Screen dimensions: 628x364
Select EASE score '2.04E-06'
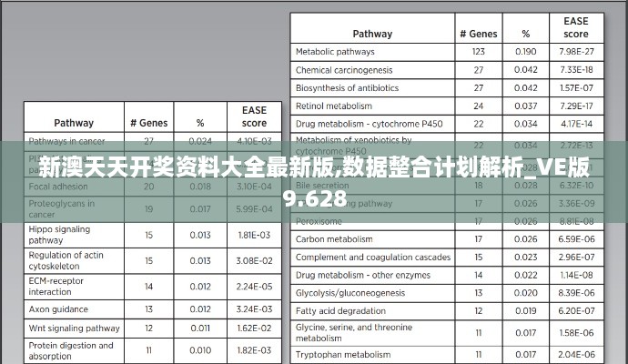tap(576, 355)
